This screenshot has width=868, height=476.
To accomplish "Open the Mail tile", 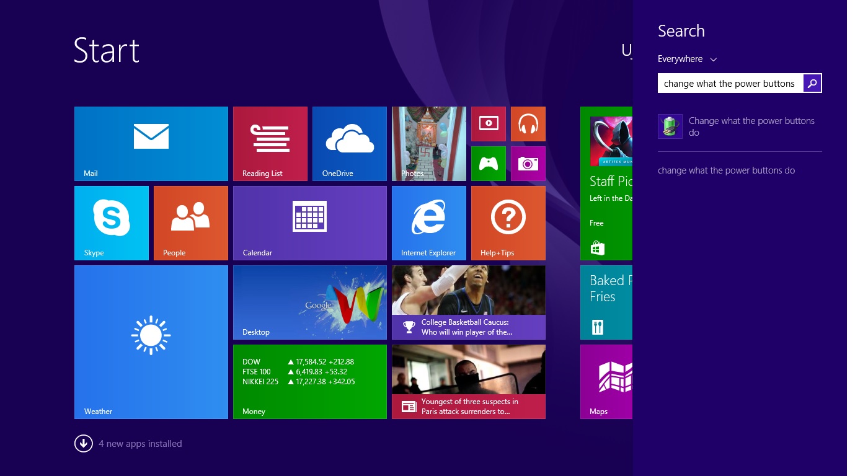I will (x=151, y=144).
